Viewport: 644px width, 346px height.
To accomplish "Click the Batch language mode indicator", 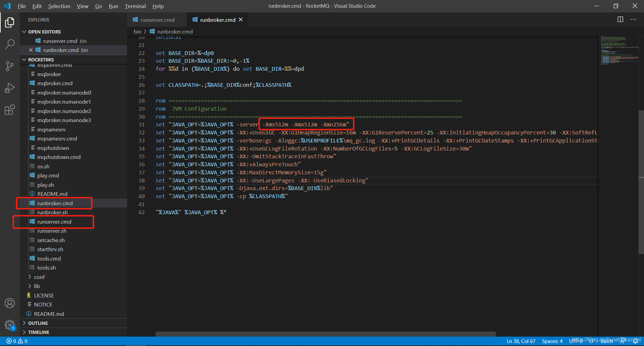I will [607, 341].
